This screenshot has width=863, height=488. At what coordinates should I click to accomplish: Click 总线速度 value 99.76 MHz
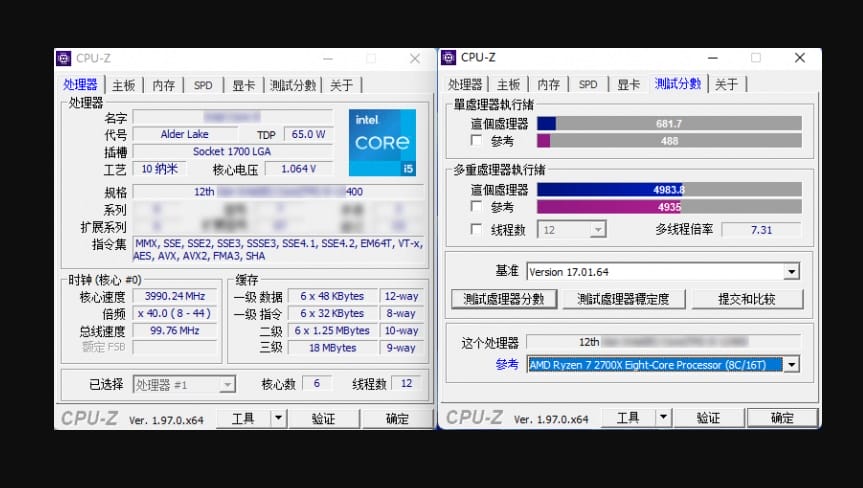tap(175, 331)
